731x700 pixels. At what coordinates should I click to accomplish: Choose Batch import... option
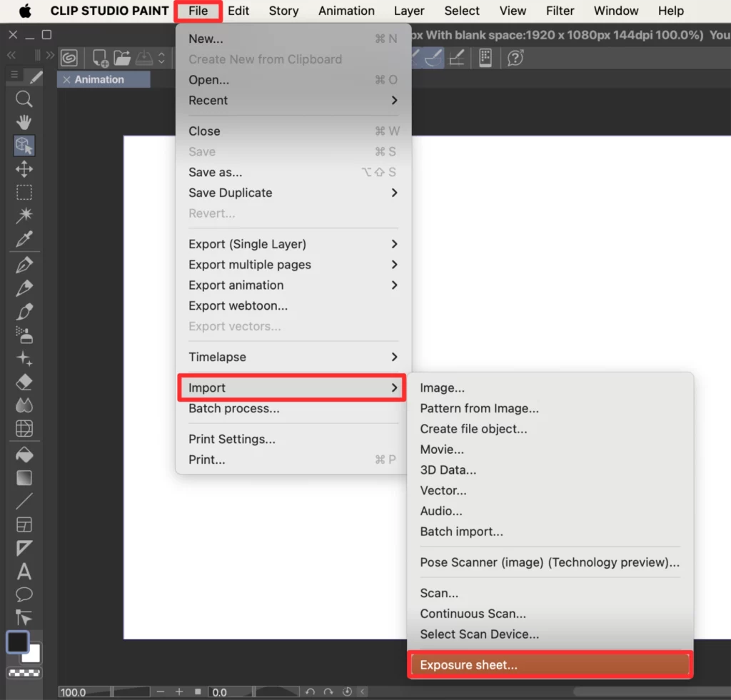550,532
